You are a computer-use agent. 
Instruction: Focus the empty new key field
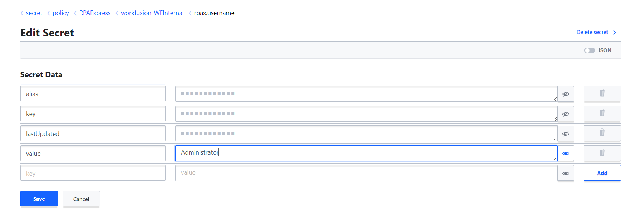[x=93, y=173]
